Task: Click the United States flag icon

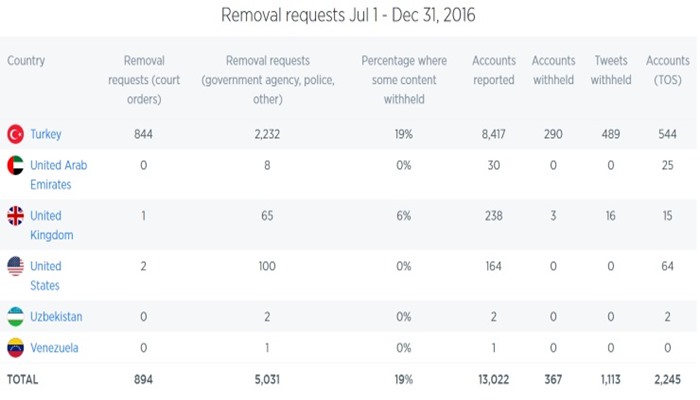Action: click(x=15, y=266)
